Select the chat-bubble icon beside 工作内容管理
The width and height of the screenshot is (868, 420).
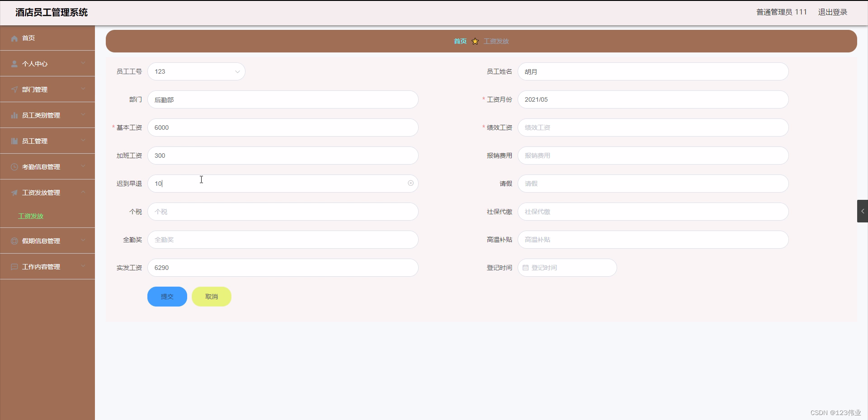pos(14,266)
